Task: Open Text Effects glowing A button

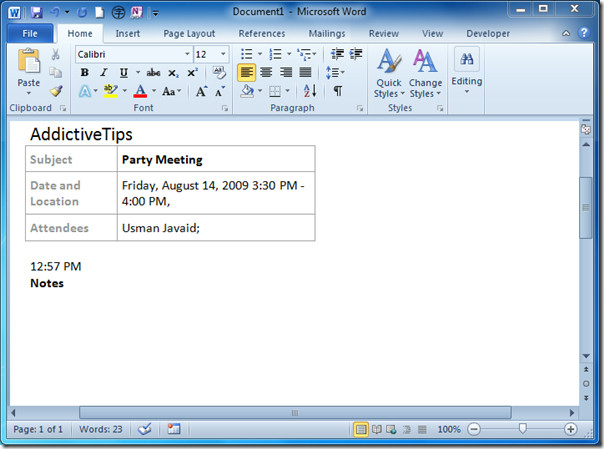Action: point(85,92)
